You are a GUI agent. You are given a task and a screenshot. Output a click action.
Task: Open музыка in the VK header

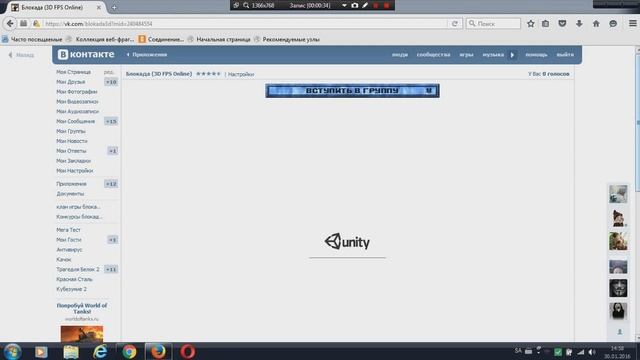493,55
